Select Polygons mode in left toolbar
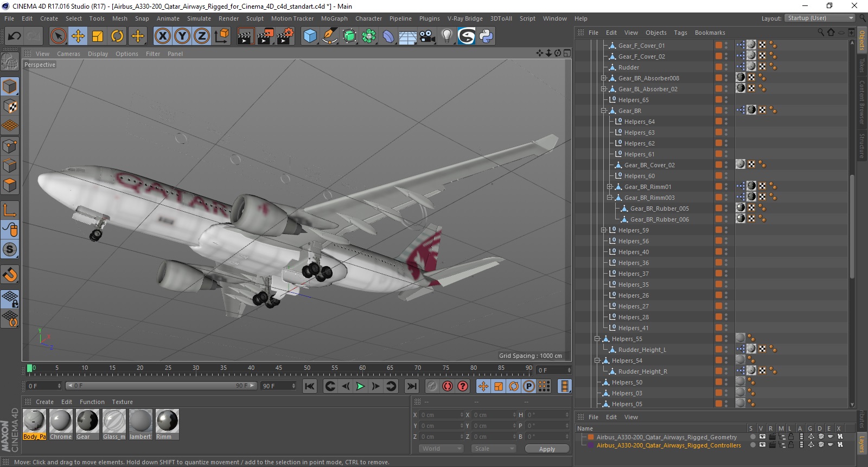Image resolution: width=868 pixels, height=467 pixels. (10, 185)
